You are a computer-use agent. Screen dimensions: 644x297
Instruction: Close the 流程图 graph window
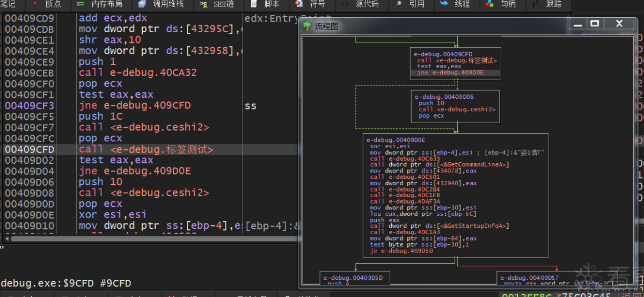tap(619, 24)
